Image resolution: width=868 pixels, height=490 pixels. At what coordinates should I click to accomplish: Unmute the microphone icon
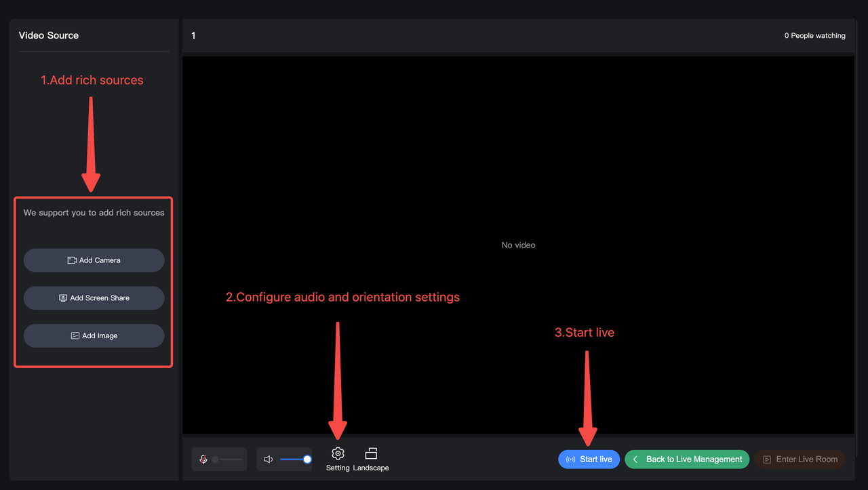pos(203,460)
